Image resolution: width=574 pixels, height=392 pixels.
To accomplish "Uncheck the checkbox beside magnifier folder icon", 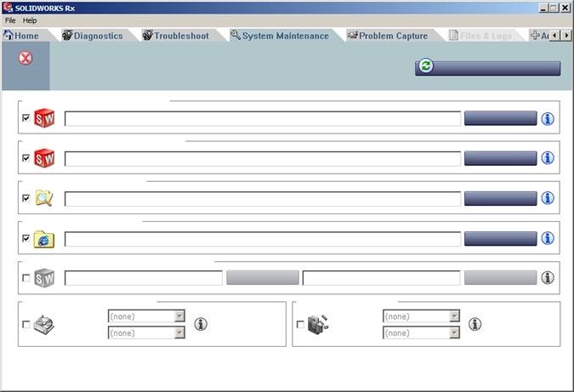I will coord(26,198).
